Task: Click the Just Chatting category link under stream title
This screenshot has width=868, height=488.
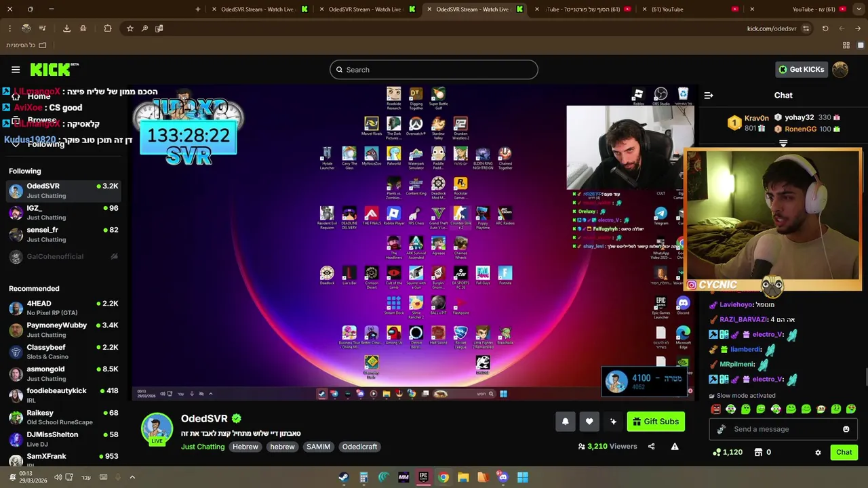Action: tap(203, 447)
